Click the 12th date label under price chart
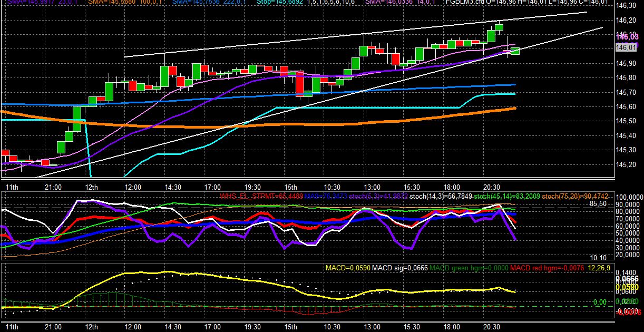 pos(91,187)
